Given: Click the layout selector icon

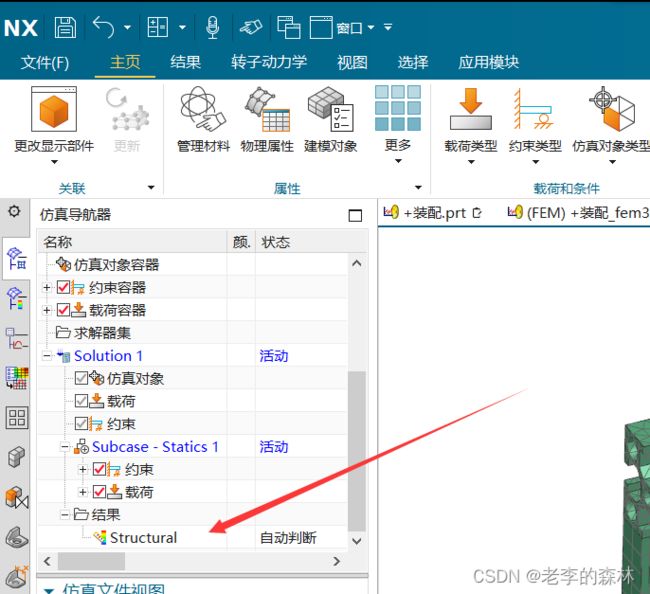Looking at the screenshot, I should pyautogui.click(x=158, y=27).
